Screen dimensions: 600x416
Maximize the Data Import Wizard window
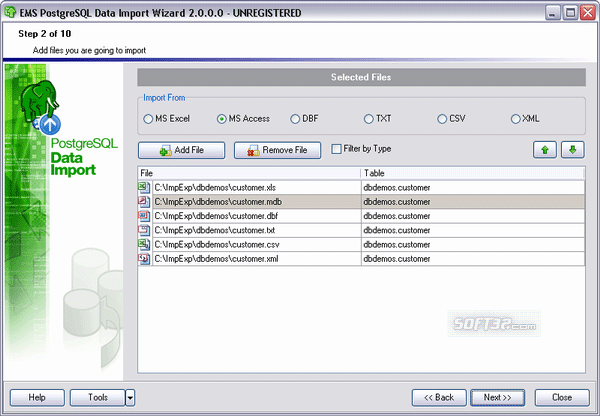point(570,13)
